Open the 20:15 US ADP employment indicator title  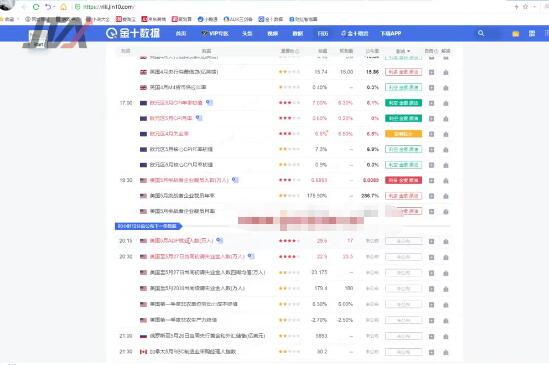[x=181, y=241]
